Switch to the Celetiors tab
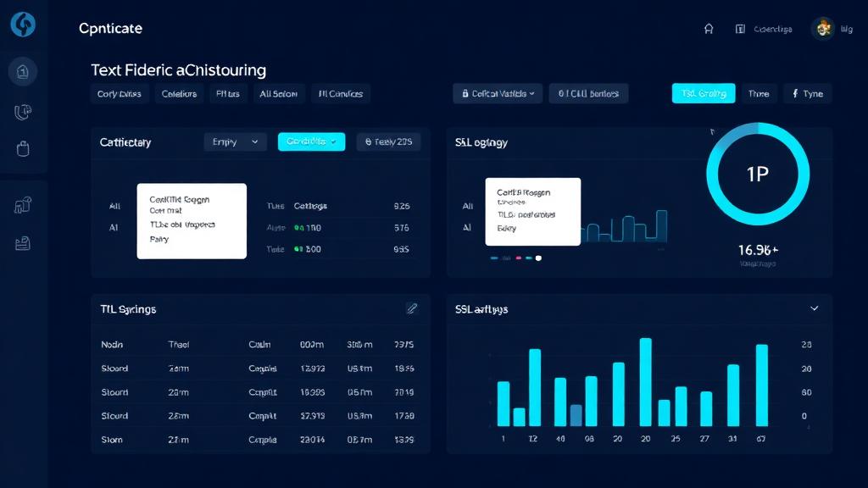 click(179, 93)
